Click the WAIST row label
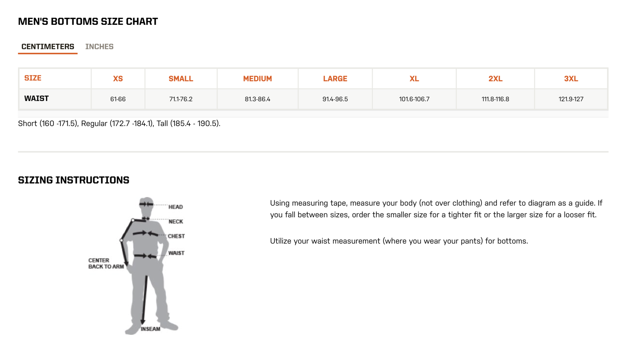 coord(36,98)
